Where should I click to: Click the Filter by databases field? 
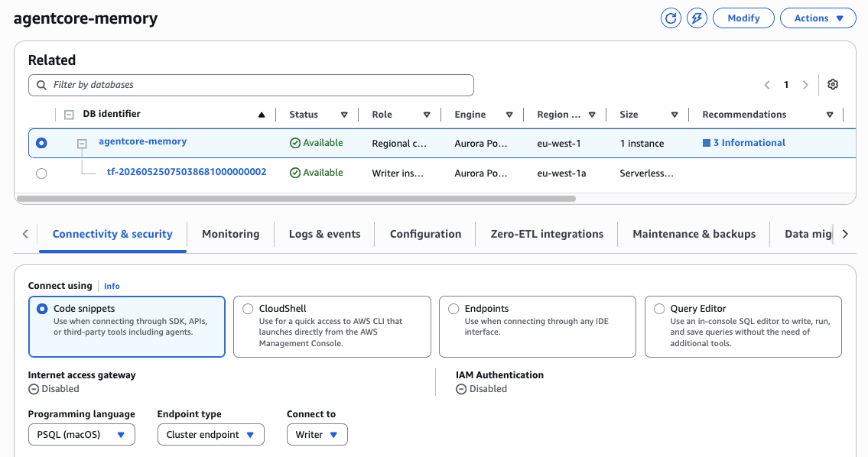[x=251, y=85]
